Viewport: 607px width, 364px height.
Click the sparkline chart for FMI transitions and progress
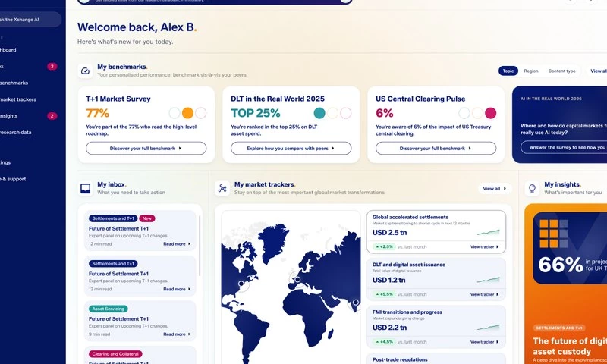[x=488, y=328]
